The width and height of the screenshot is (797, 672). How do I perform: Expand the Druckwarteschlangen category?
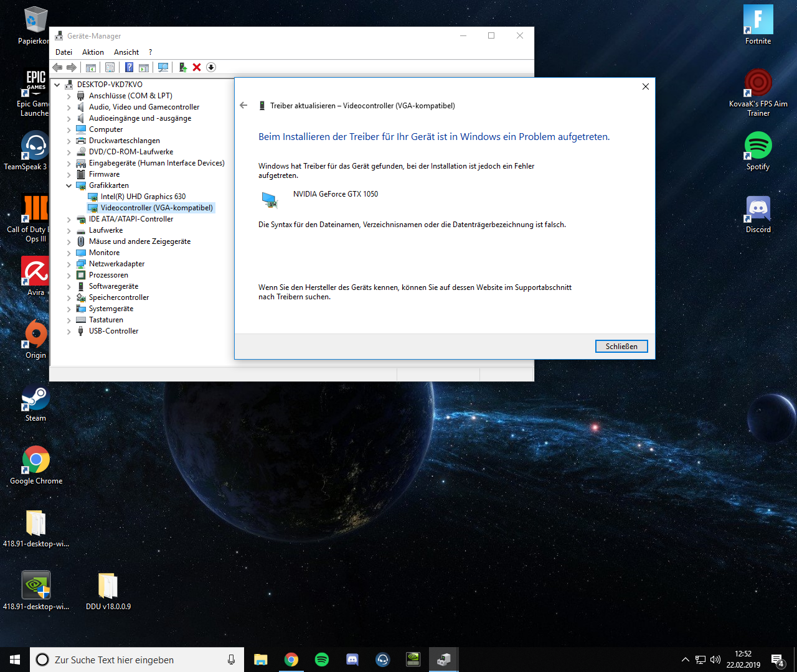[68, 141]
